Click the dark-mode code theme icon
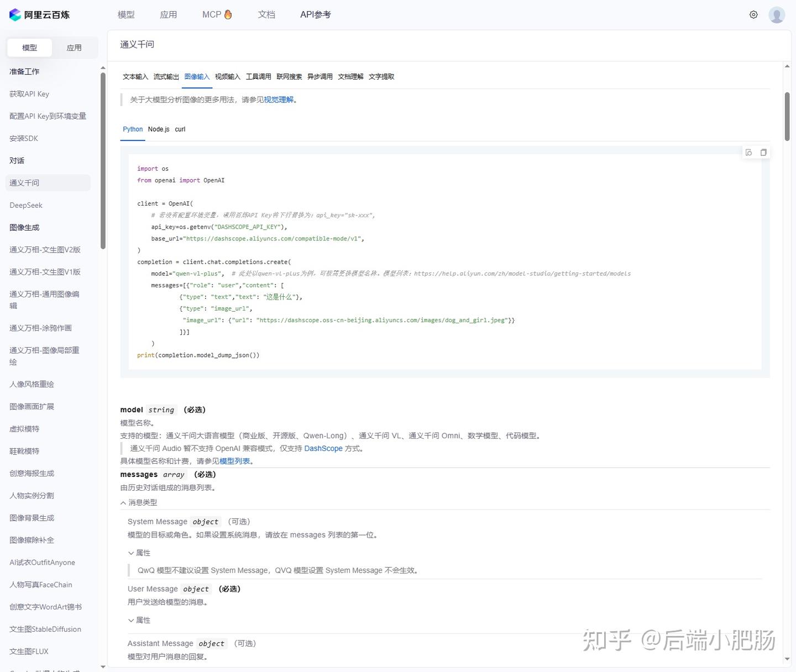 point(748,153)
